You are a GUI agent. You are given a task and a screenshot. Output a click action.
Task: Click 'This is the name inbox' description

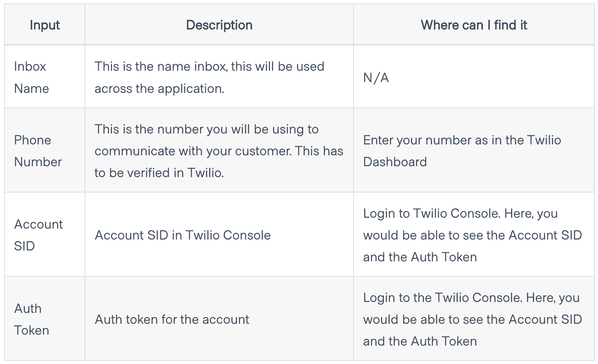[209, 77]
